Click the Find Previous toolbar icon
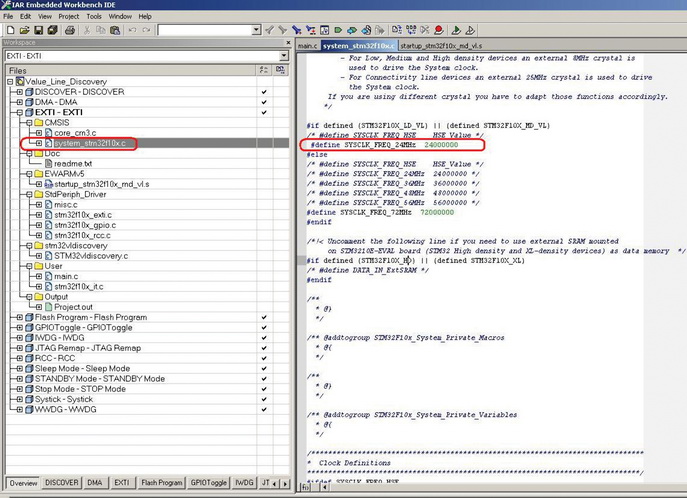 [269, 30]
